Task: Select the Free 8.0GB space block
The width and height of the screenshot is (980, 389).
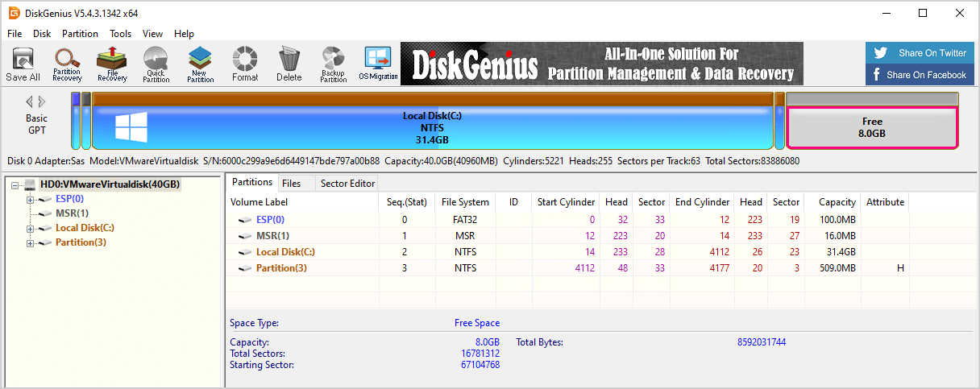Action: (872, 127)
